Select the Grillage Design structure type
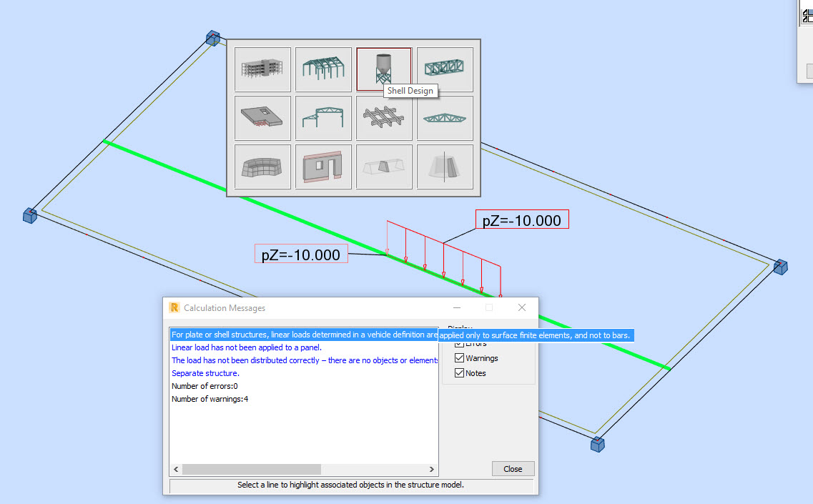Screen dimensions: 813x504 click(384, 117)
